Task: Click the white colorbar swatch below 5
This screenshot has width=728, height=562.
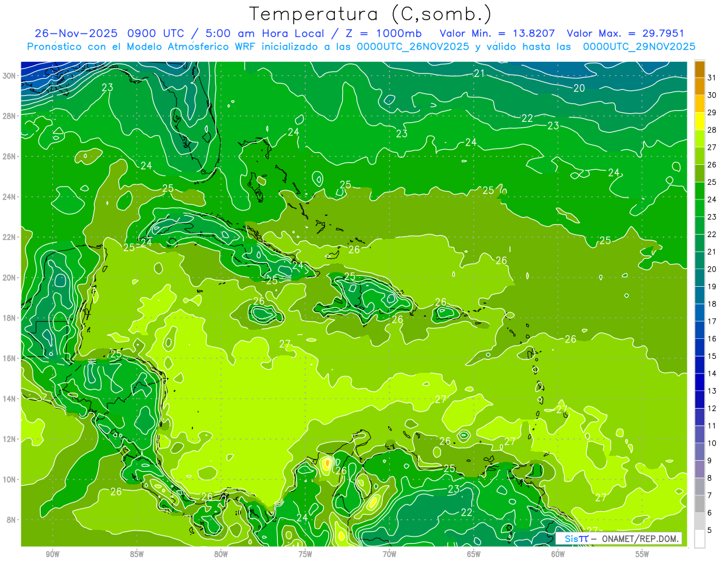Action: click(x=699, y=539)
